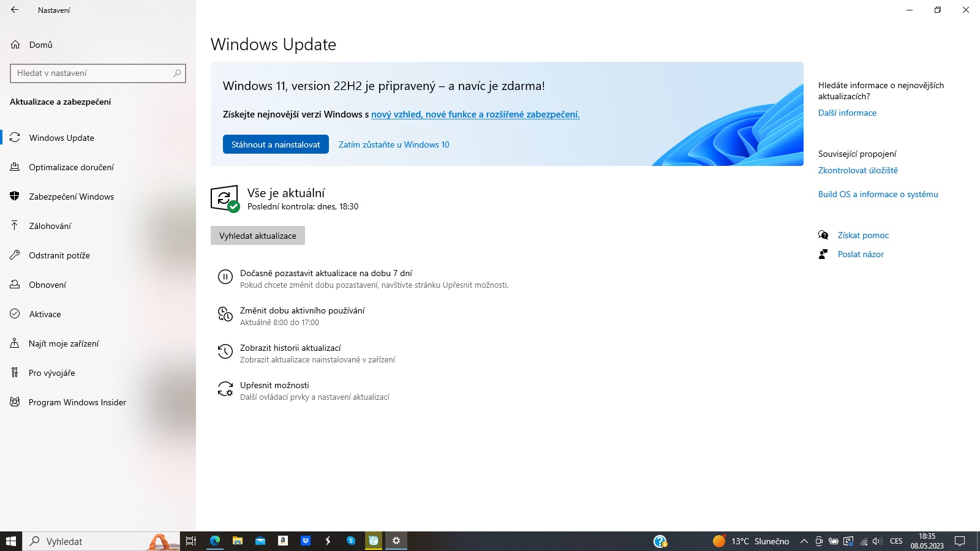
Task: Click the Aktivace checkmark icon
Action: click(x=15, y=314)
